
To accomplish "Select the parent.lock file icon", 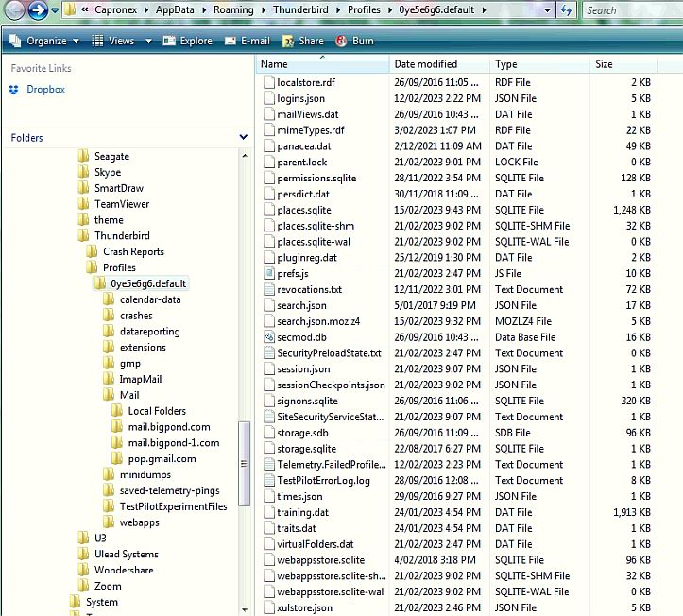I will pyautogui.click(x=269, y=163).
